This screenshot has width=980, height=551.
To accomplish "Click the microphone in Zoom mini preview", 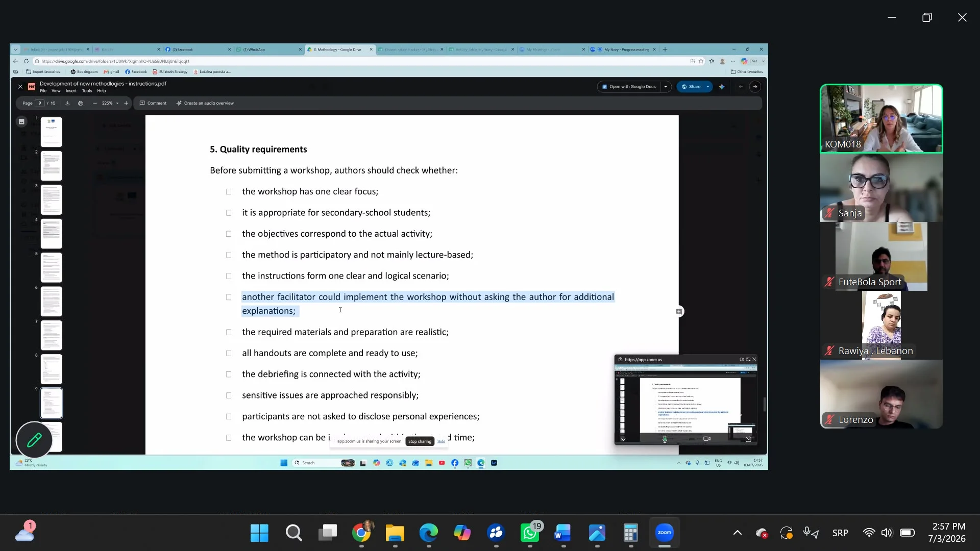I will pos(665,439).
